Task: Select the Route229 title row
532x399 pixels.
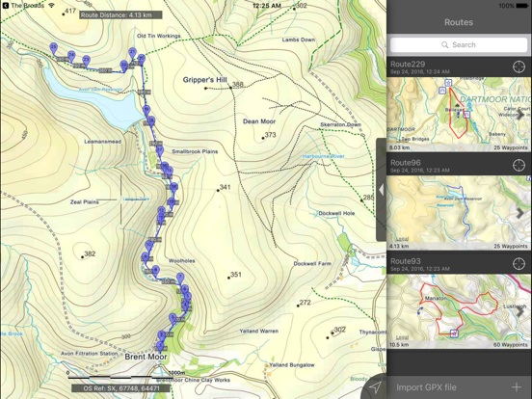Action: click(x=459, y=66)
